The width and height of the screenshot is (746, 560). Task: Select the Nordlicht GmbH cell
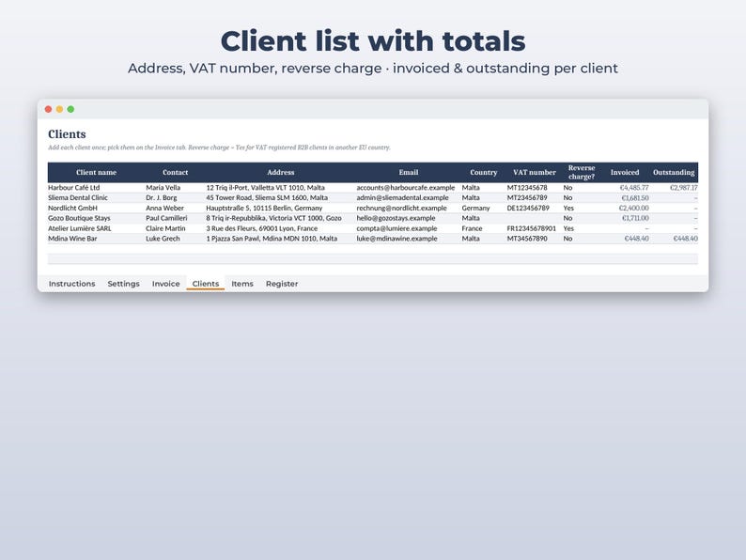point(72,208)
